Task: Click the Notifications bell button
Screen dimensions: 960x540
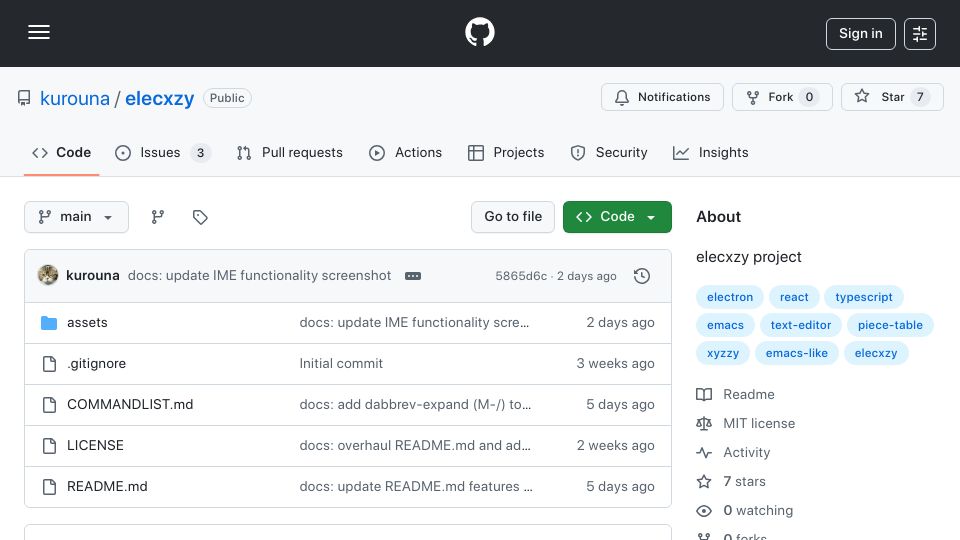Action: [x=662, y=97]
